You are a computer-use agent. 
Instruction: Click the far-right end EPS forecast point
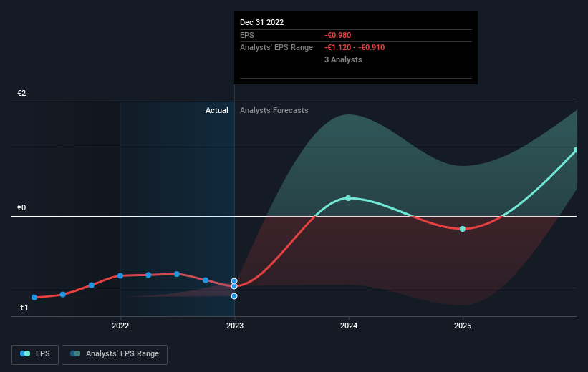(576, 150)
